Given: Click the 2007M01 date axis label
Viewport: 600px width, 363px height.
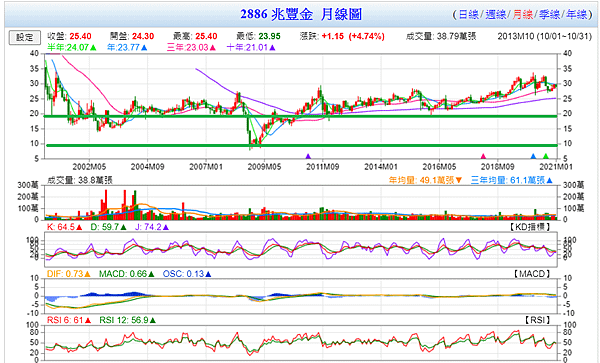Looking at the screenshot, I should (x=206, y=167).
